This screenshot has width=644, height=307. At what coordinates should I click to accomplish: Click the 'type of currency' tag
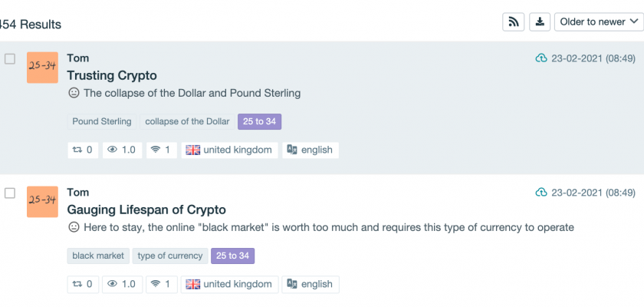170,256
